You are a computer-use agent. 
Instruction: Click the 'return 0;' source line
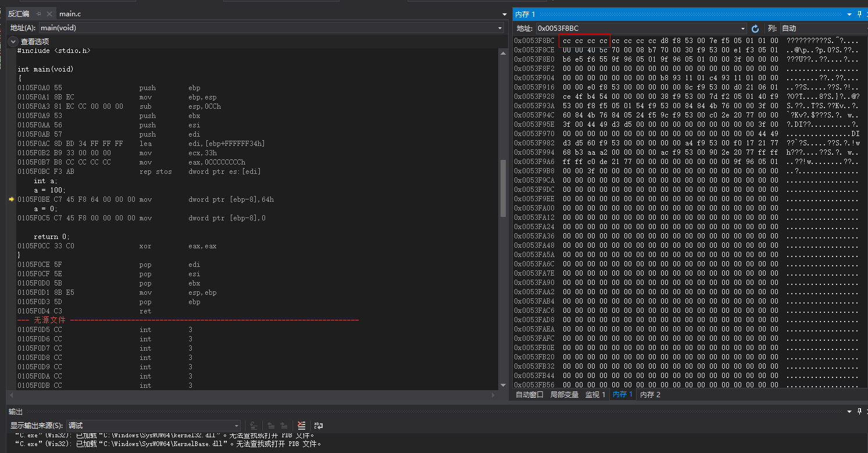point(52,237)
